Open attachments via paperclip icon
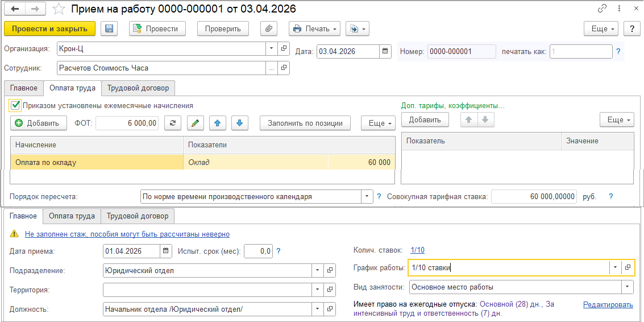The height and width of the screenshot is (322, 644). [269, 29]
